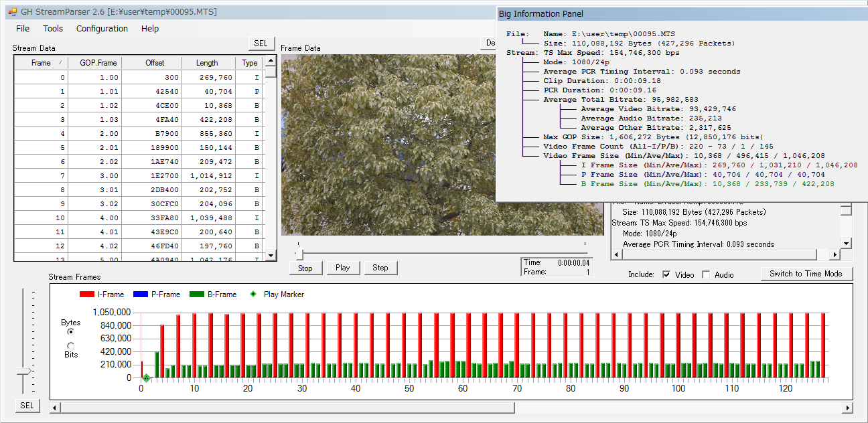Click the red I-Frame legend swatch
This screenshot has width=868, height=423.
[x=87, y=294]
